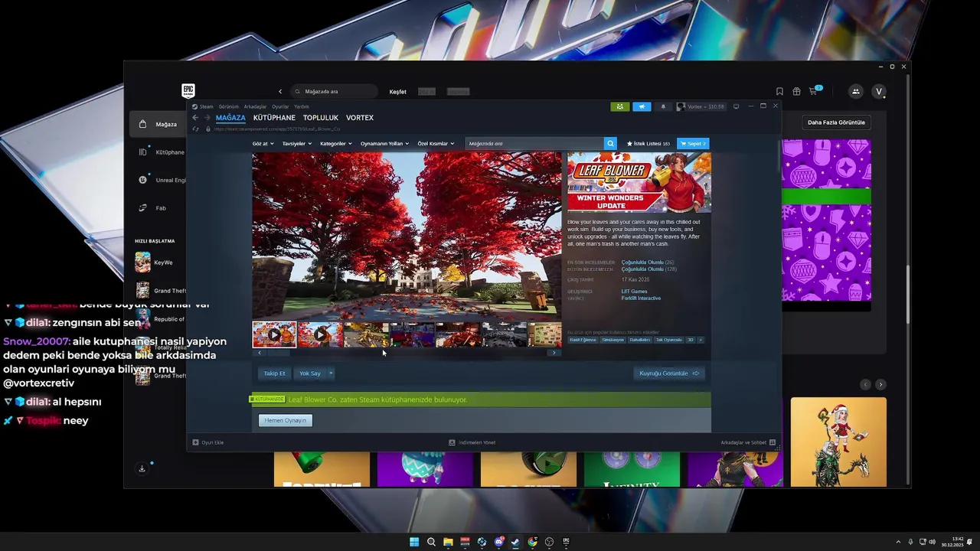Open Vortex account dropdown in Steam
Image resolution: width=980 pixels, height=551 pixels.
pos(701,106)
